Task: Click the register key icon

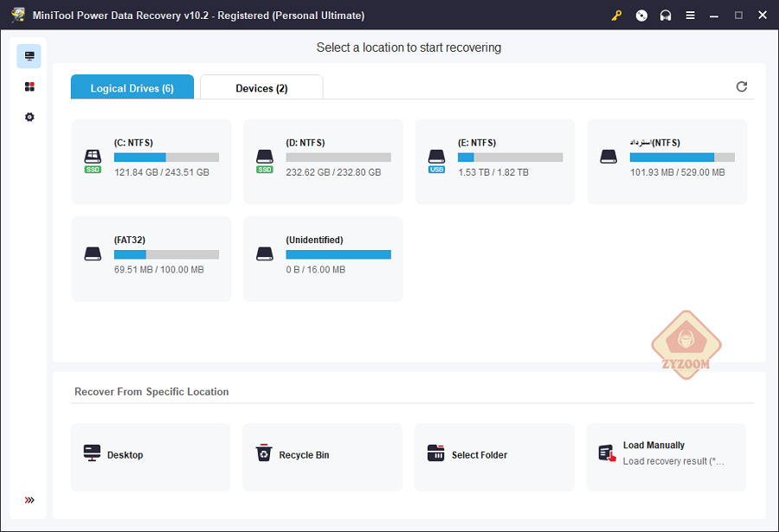Action: [x=616, y=16]
